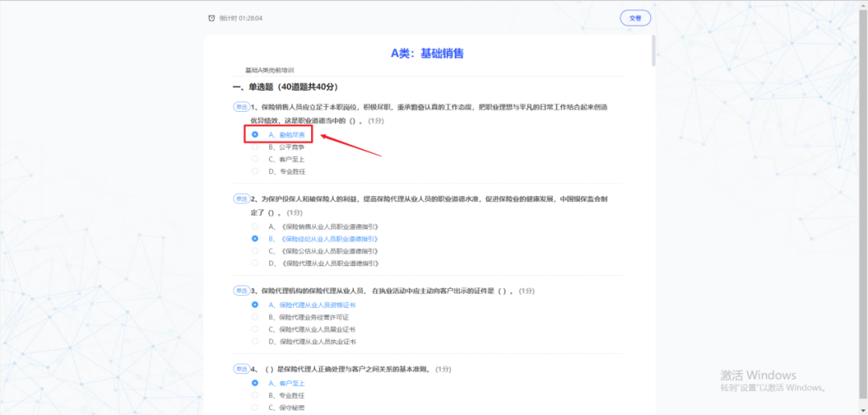Click the subtitle 基础A类岗前培训
This screenshot has height=415, width=868.
click(x=269, y=70)
